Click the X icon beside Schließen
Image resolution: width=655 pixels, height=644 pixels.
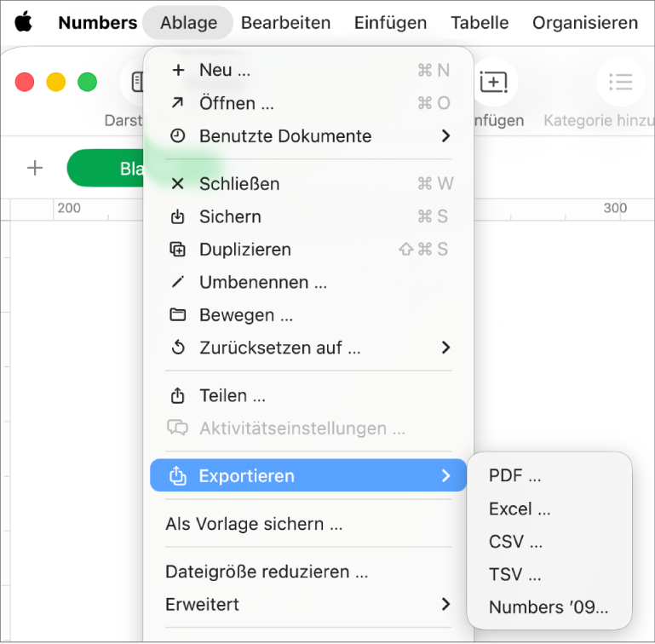point(177,183)
